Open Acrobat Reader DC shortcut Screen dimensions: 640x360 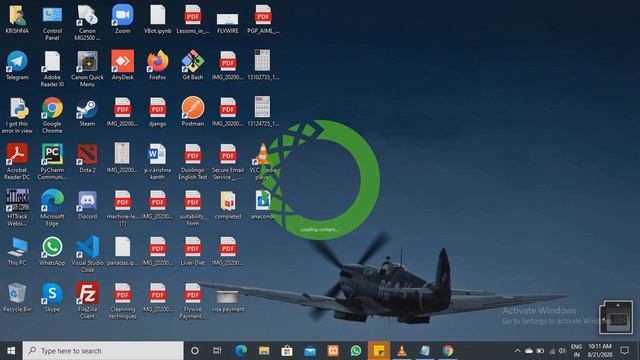pyautogui.click(x=17, y=162)
